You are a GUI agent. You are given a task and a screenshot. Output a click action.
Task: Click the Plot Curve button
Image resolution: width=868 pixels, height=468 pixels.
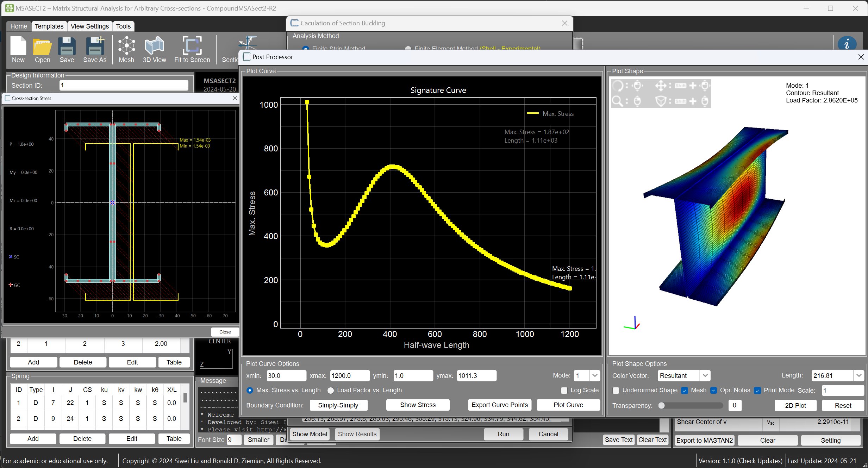[x=568, y=405]
